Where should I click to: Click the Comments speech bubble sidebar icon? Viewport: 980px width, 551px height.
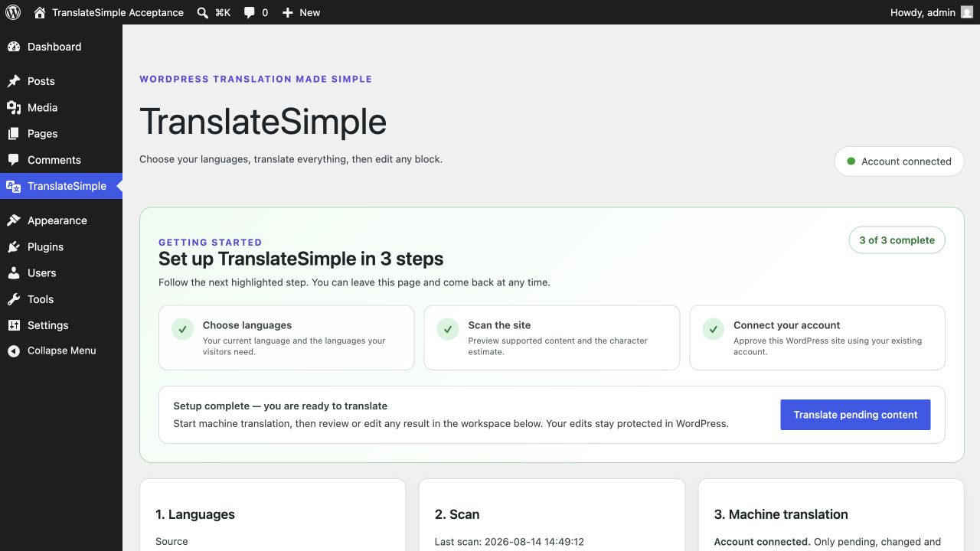[x=14, y=160]
